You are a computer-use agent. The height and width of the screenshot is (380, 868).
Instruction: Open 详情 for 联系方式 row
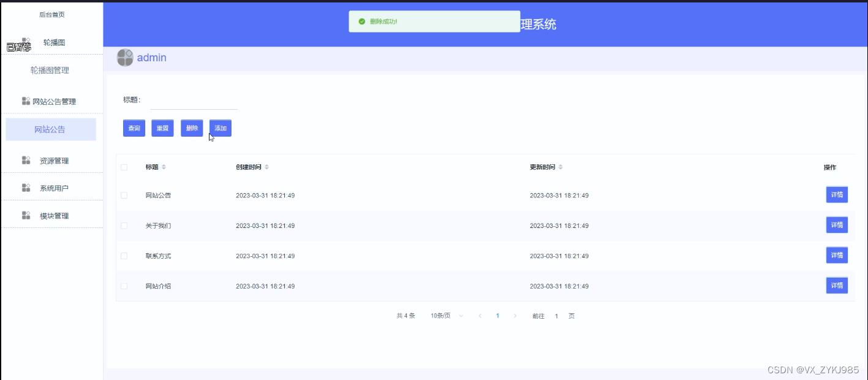click(x=837, y=255)
